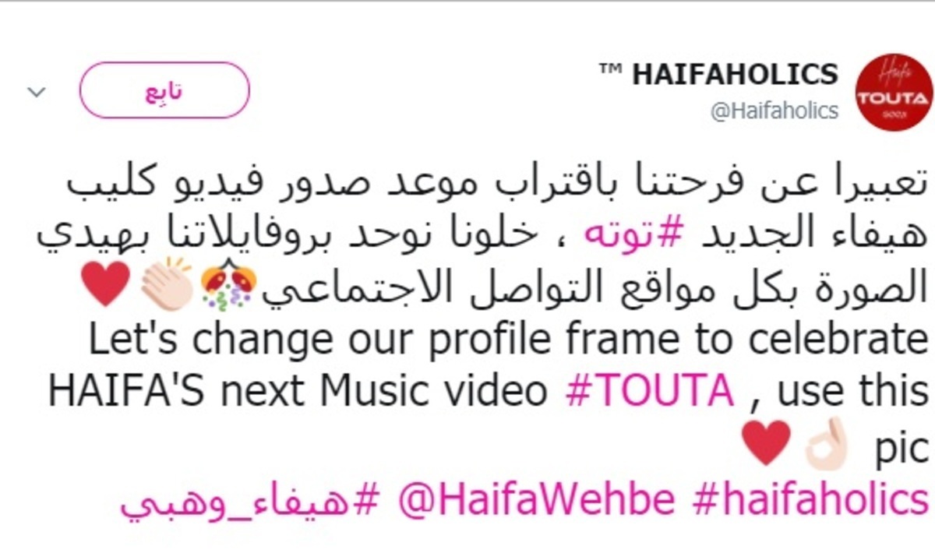Open the @Haifaholics handle link
Image resolution: width=935 pixels, height=560 pixels.
point(774,111)
